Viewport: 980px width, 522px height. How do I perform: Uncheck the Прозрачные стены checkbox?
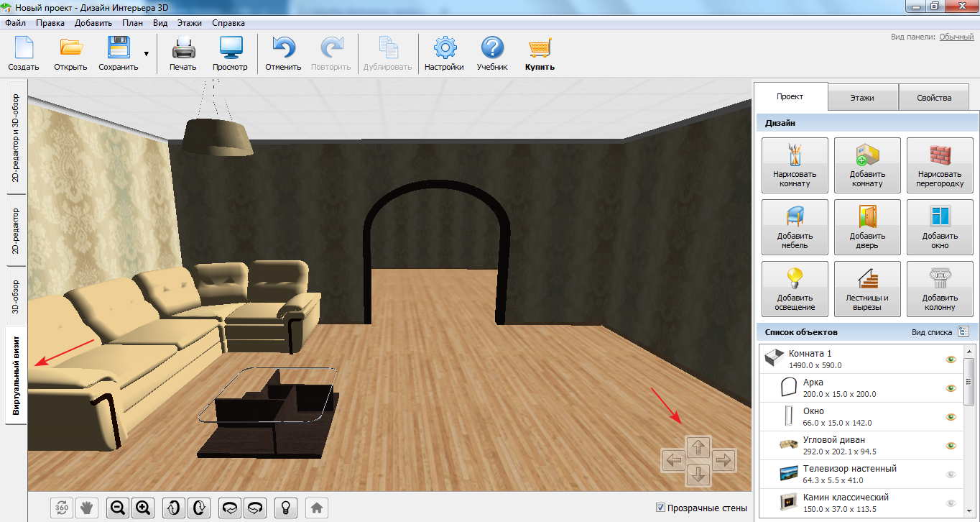coord(660,508)
